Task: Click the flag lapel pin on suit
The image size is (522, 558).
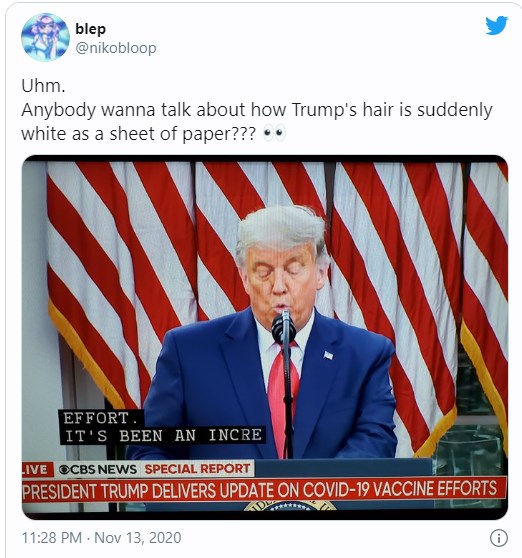Action: tap(328, 355)
